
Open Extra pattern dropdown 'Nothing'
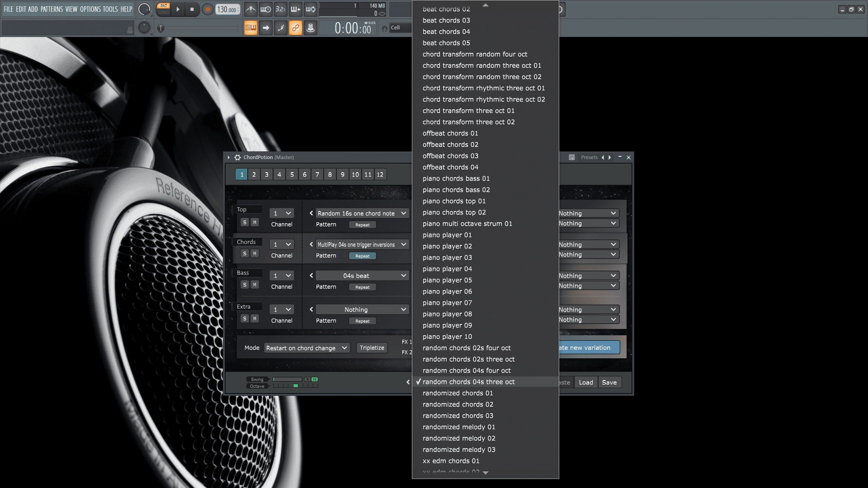pos(362,310)
